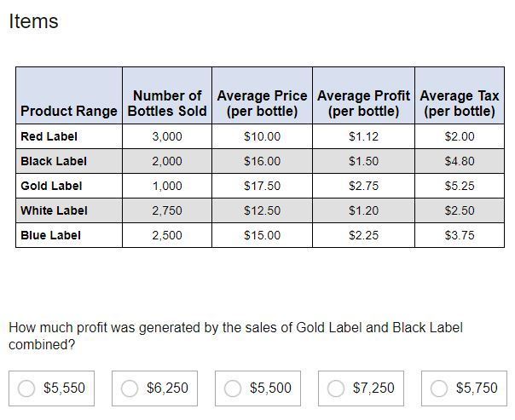Click the question text about combined profit
This screenshot has width=515, height=420.
(235, 336)
